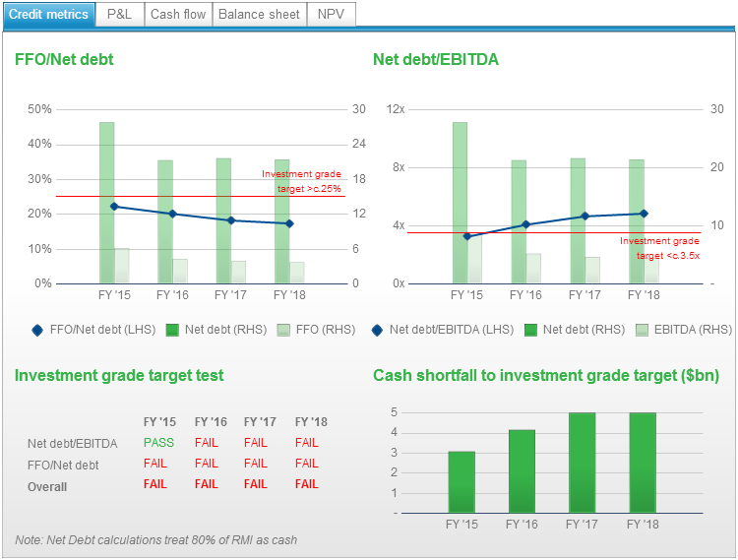The image size is (738, 560).
Task: Click the FFO/Net debt row label in test table
Action: (63, 466)
